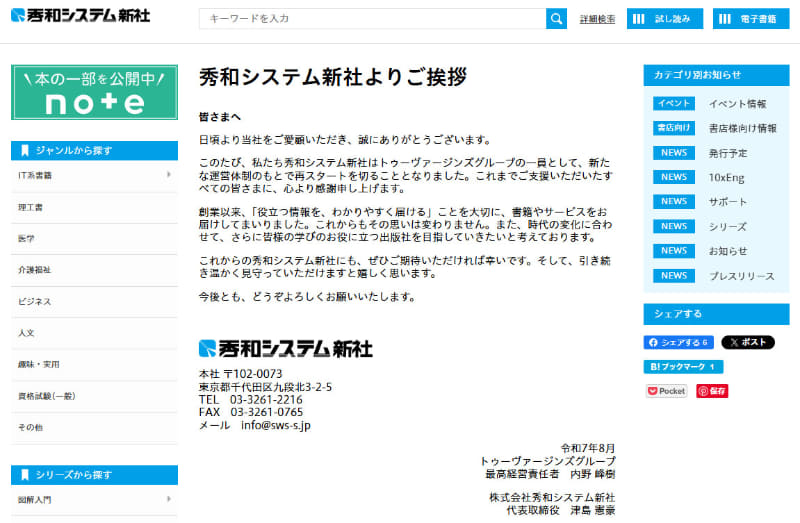
Task: Click the Pinterest 保存 button
Action: tap(712, 391)
